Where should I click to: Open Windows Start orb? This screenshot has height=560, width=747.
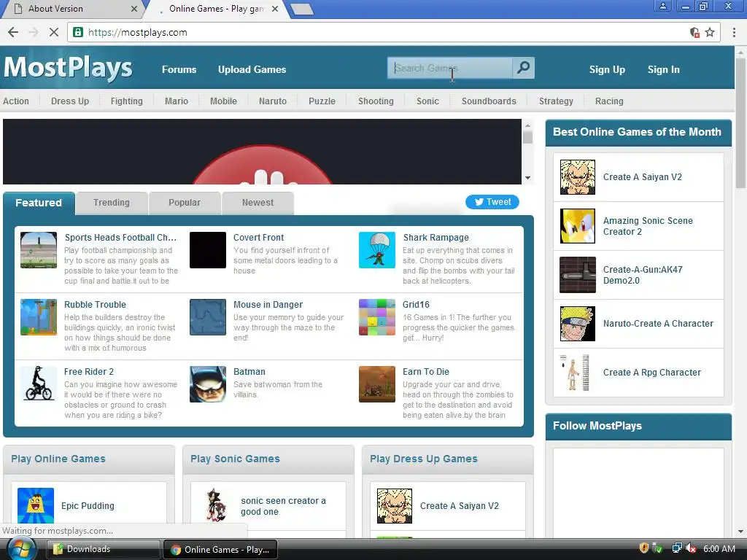[20, 549]
